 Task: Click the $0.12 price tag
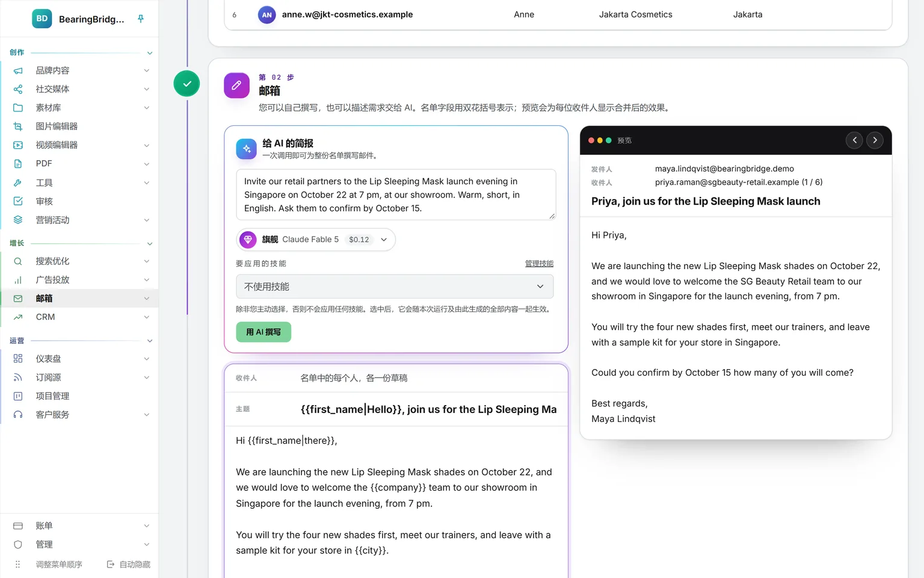tap(359, 240)
